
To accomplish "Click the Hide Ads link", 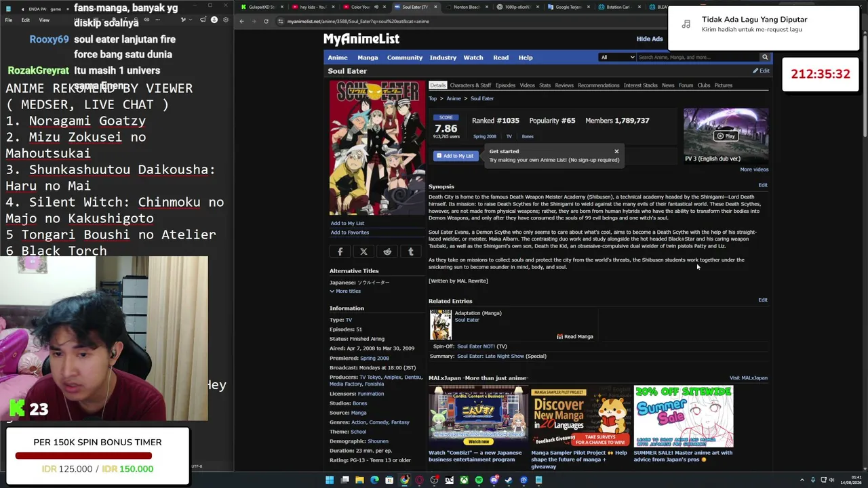I will pyautogui.click(x=650, y=39).
